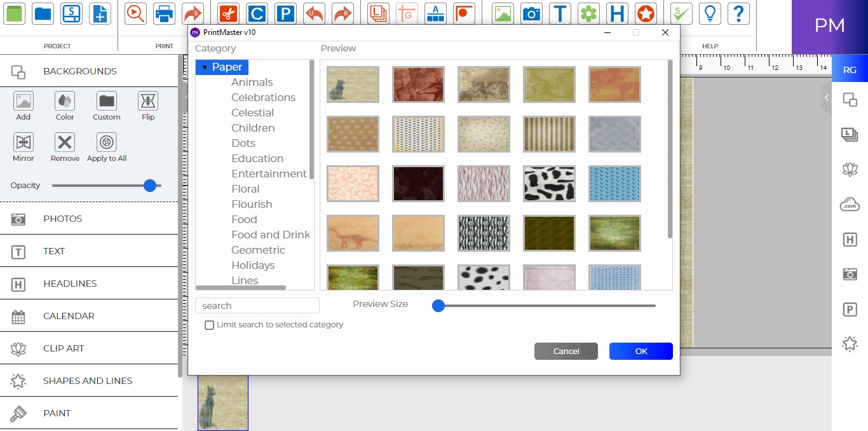Click the red-dot flag toolbar icon
This screenshot has height=431, width=868.
[x=465, y=13]
